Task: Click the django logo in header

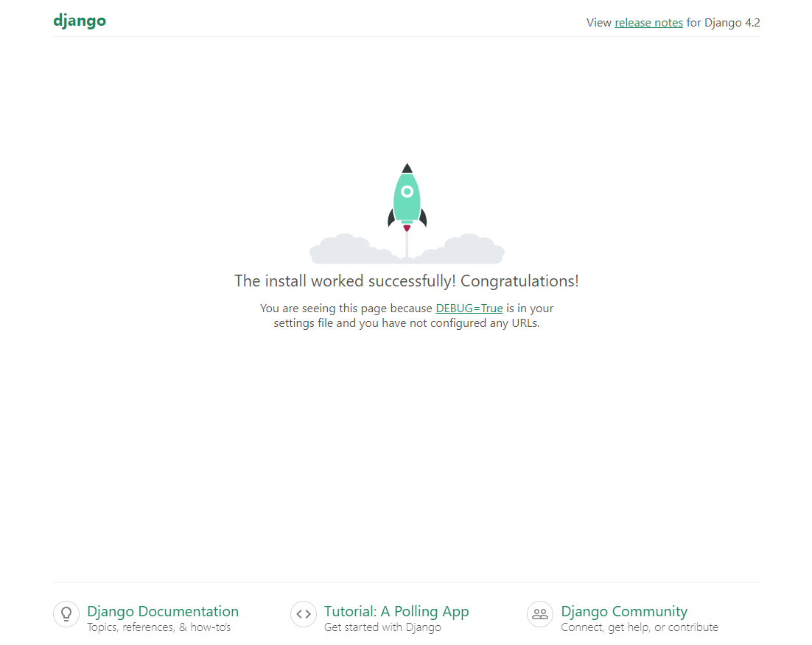Action: (80, 21)
